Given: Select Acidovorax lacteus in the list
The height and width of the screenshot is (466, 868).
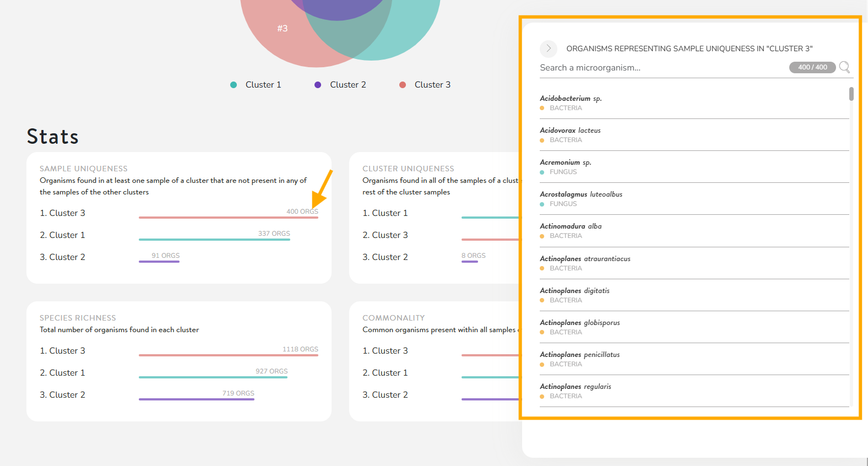Looking at the screenshot, I should [x=570, y=131].
